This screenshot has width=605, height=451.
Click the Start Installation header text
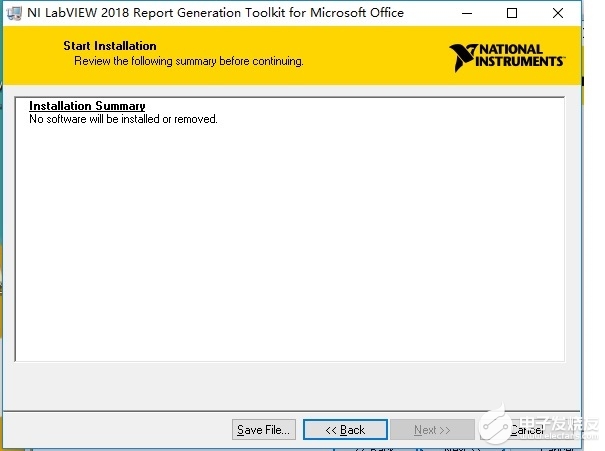point(110,46)
